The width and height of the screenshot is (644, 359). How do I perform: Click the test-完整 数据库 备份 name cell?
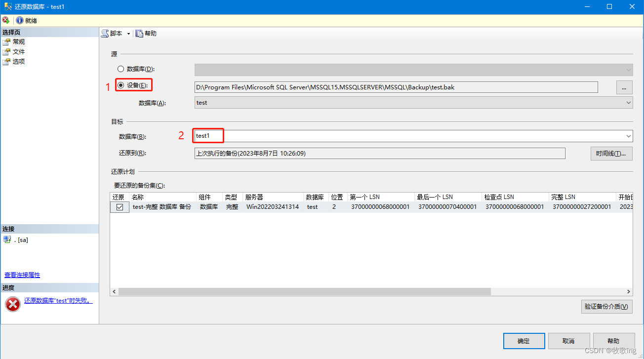coord(162,207)
